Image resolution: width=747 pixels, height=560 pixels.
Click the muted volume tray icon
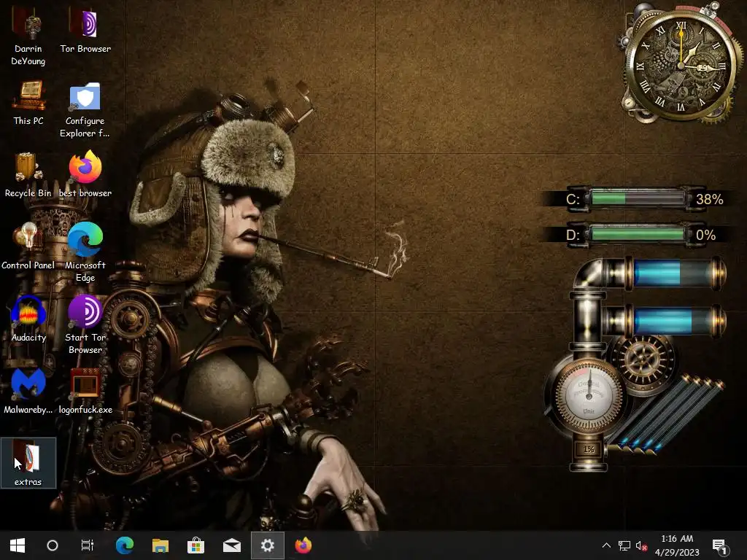(x=641, y=545)
